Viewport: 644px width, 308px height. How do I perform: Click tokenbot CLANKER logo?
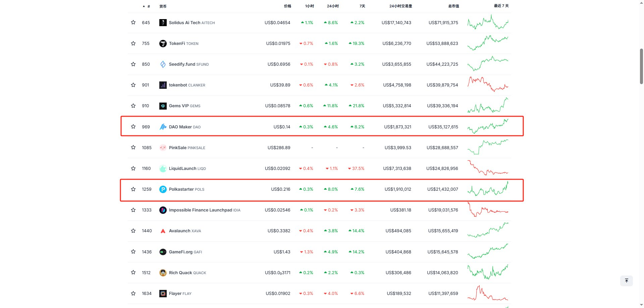[x=163, y=85]
